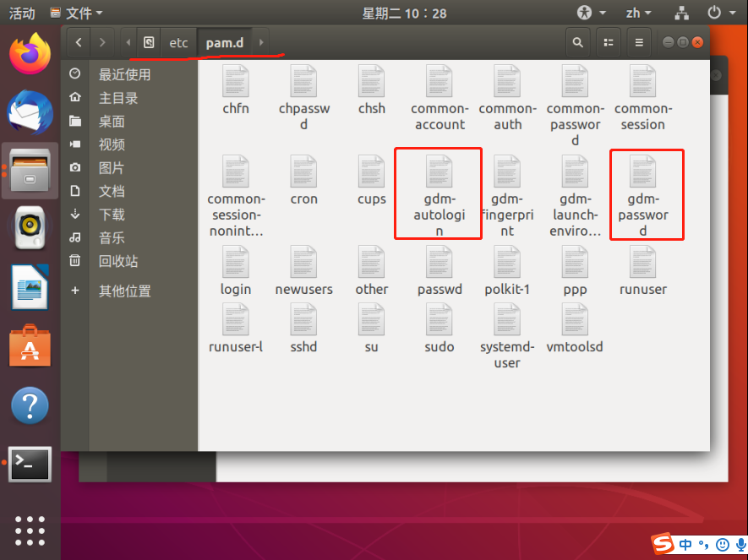
Task: Open the zh input source dropdown
Action: pyautogui.click(x=638, y=13)
